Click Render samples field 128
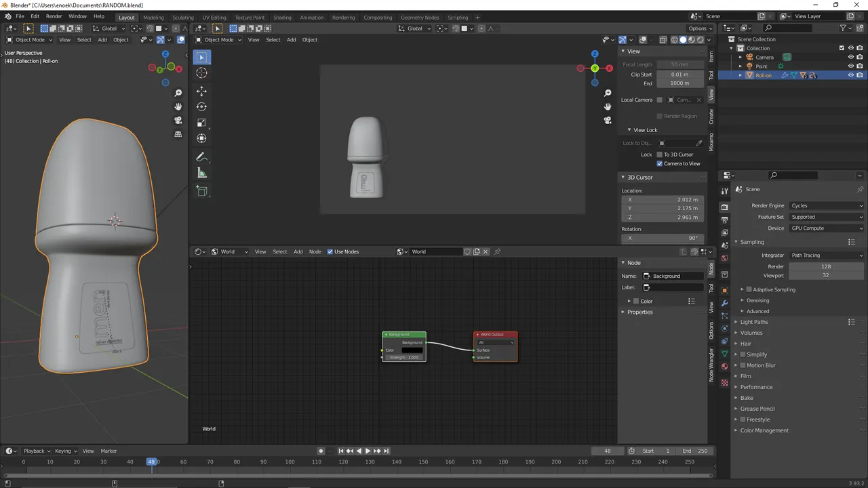 826,266
